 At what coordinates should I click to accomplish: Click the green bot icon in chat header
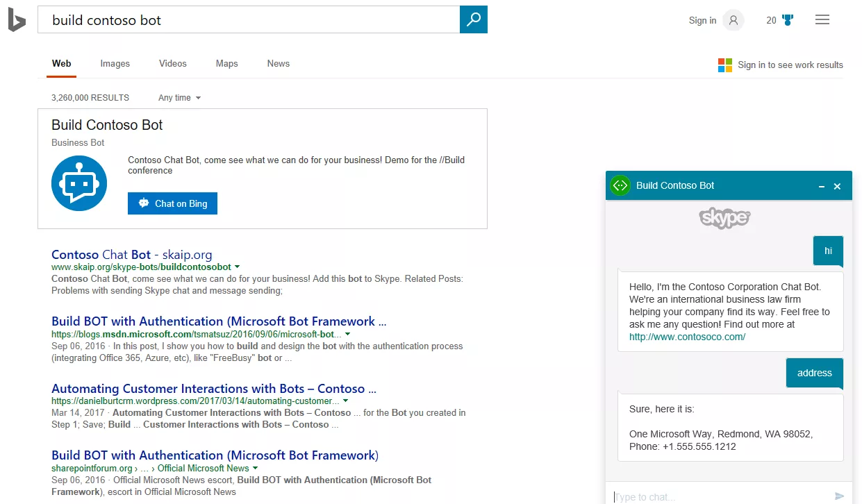click(620, 185)
